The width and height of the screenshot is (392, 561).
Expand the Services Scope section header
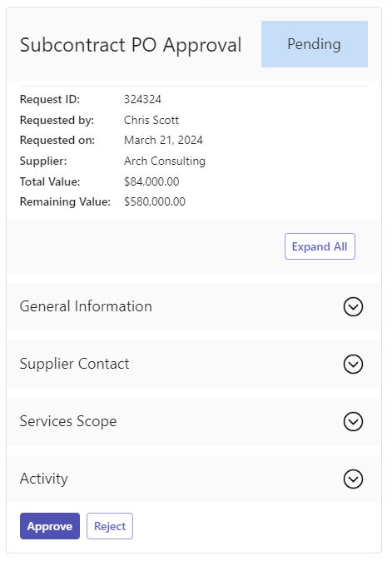(x=193, y=421)
